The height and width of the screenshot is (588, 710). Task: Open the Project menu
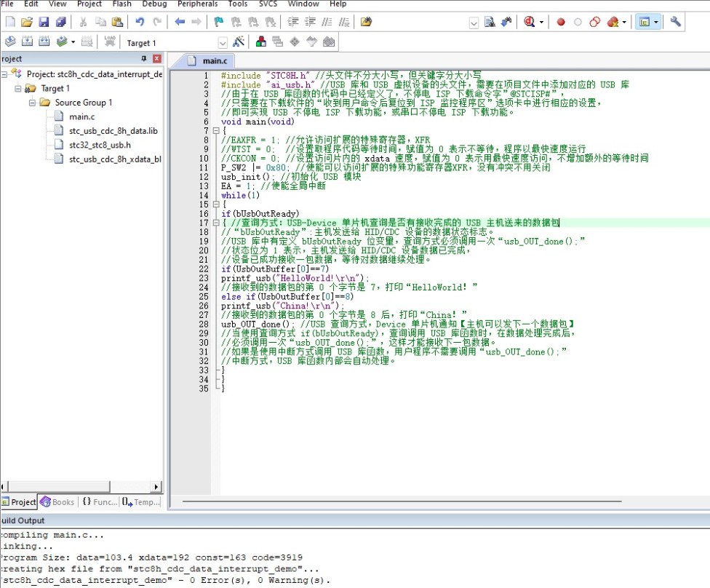(x=89, y=4)
